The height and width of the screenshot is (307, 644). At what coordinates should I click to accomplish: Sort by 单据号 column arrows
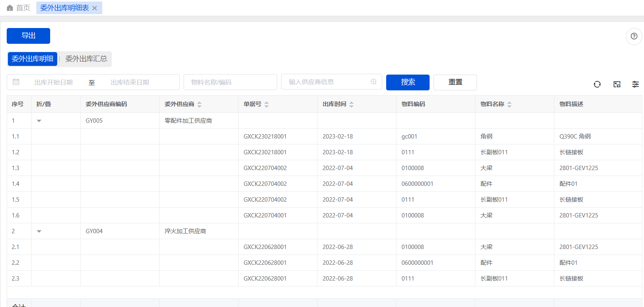click(x=267, y=104)
